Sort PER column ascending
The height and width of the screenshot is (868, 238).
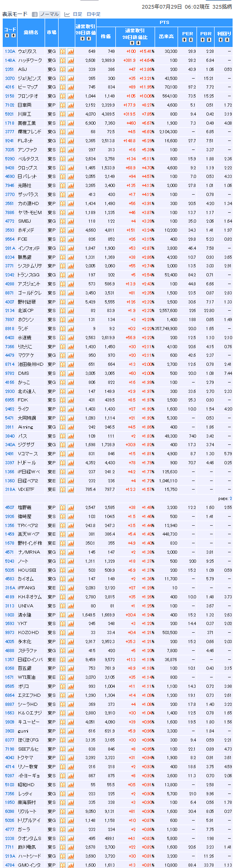click(x=185, y=40)
